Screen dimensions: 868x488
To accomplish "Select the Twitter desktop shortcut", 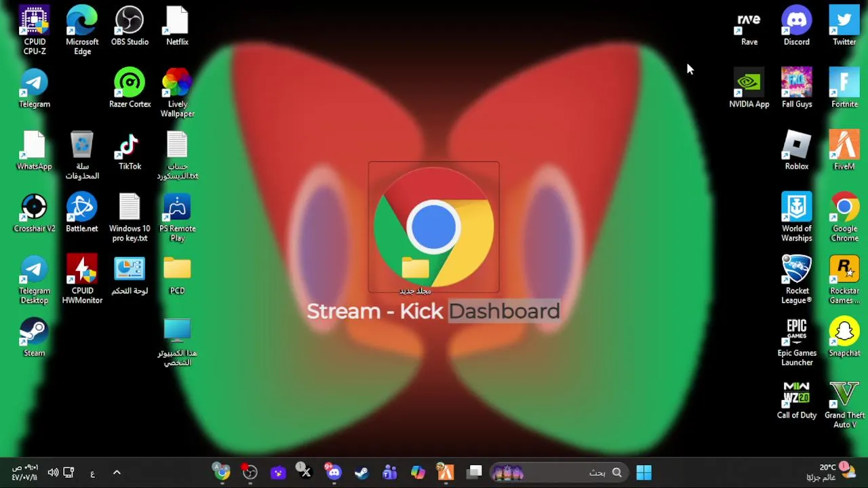I will pos(844,26).
